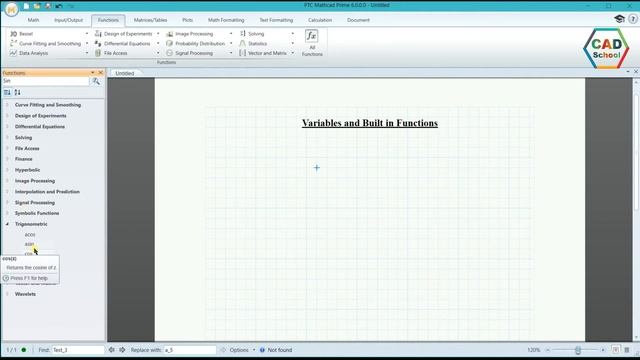Screen dimensions: 640x360
Task: Open the File Access ribbon dropdown
Action: tap(158, 53)
